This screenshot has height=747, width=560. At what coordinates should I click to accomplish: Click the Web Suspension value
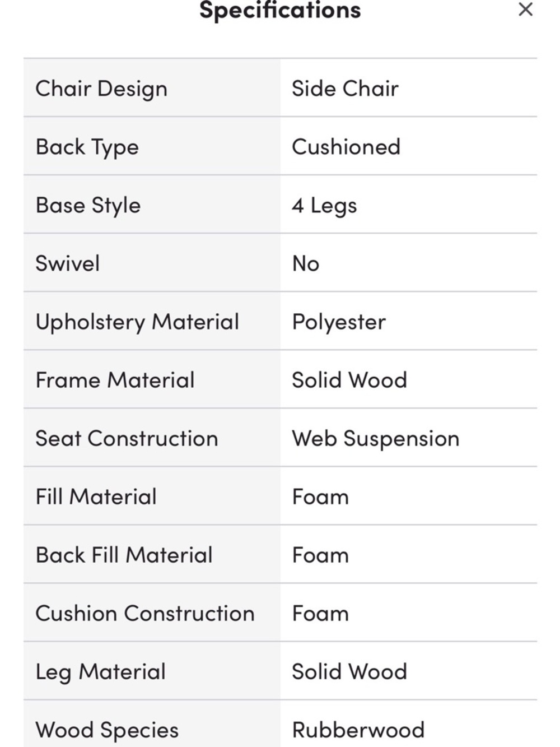click(x=376, y=439)
